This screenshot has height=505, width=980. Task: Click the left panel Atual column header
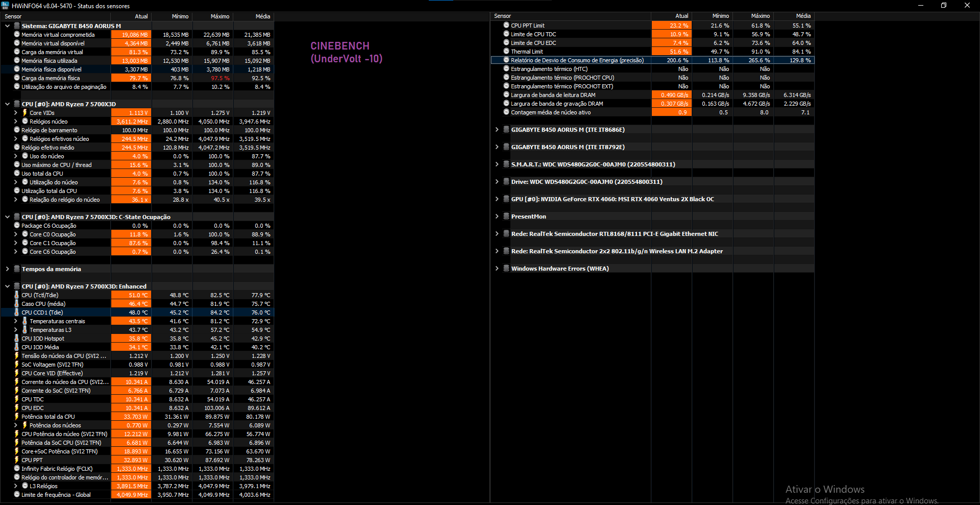[x=131, y=16]
